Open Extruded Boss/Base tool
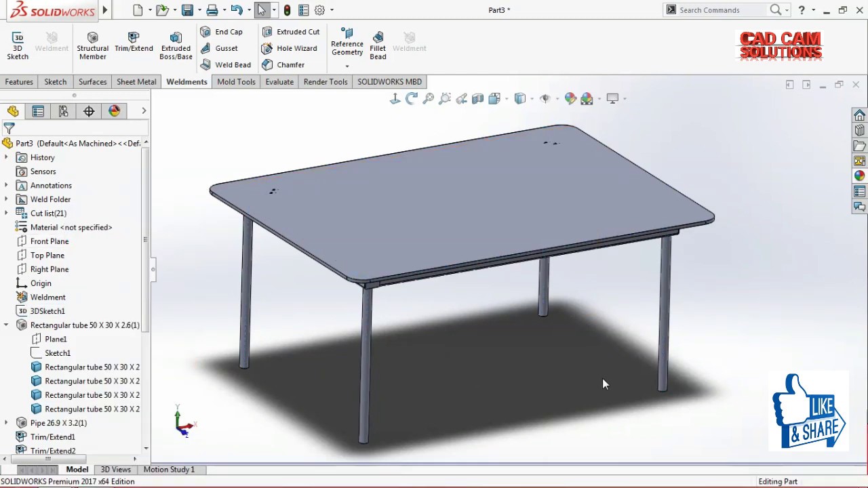This screenshot has height=488, width=868. pyautogui.click(x=176, y=46)
